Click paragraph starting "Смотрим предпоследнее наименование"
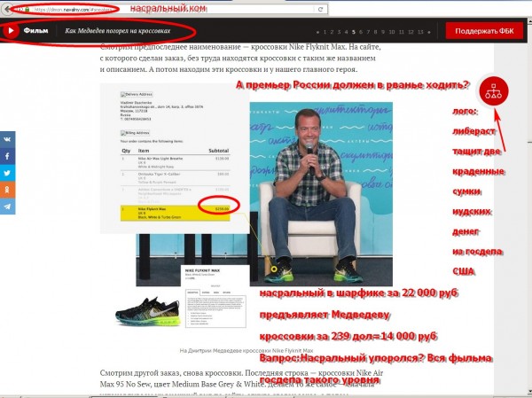 tap(240, 58)
